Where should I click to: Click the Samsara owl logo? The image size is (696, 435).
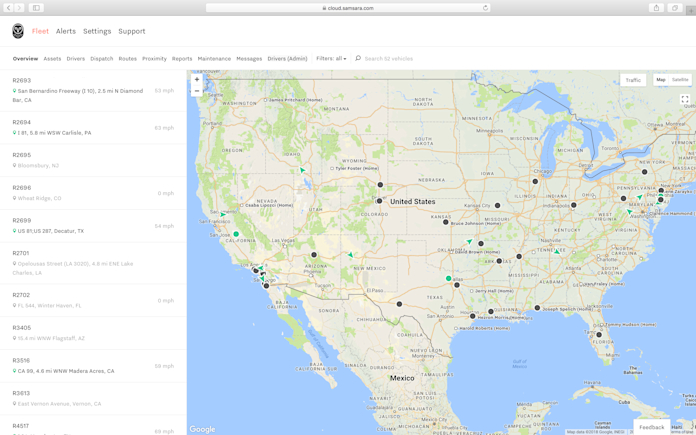point(18,31)
